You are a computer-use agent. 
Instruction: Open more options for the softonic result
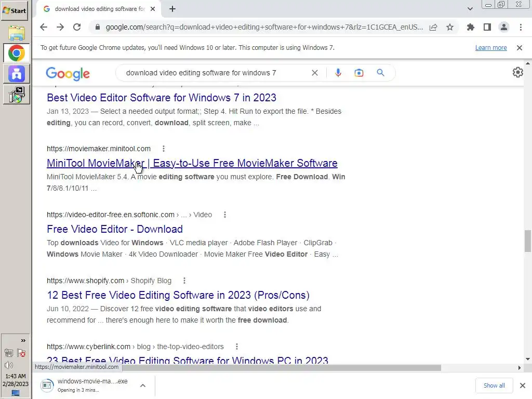point(224,215)
